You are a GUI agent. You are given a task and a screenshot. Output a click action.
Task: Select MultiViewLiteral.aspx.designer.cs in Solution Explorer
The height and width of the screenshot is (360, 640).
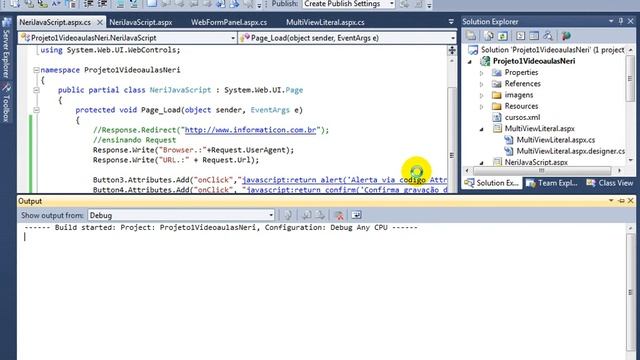tap(570, 151)
